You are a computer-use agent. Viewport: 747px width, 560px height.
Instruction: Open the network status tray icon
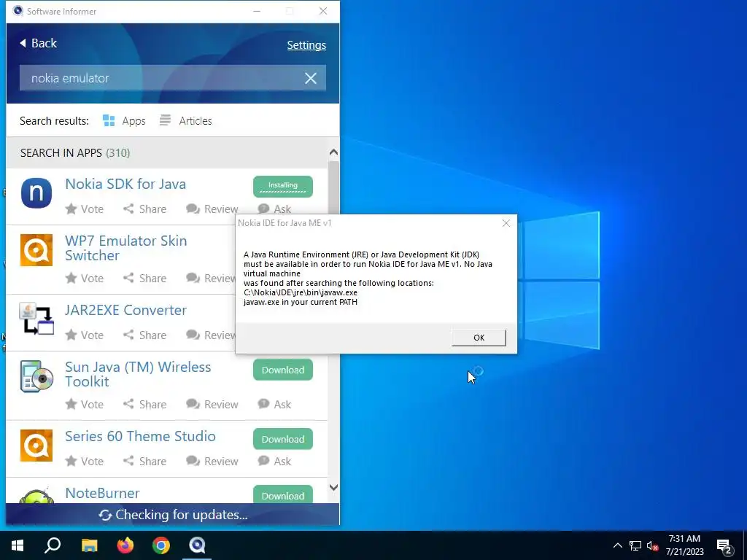pos(635,545)
